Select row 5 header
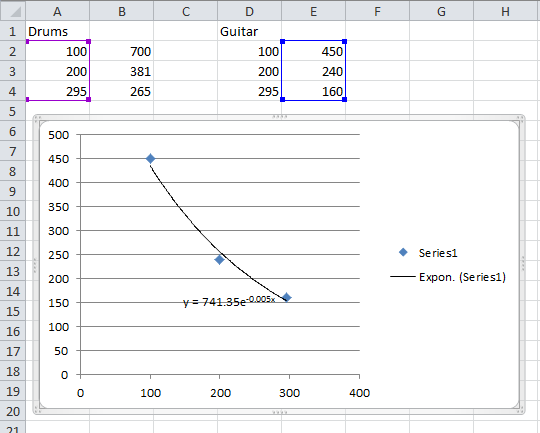 click(x=13, y=111)
